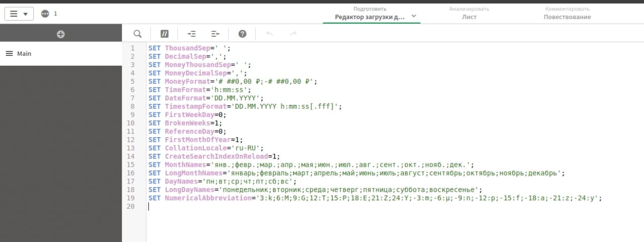Screen dimensions: 644x242
Task: Click the TimeFormat='h:mm:ss' line
Action: pos(200,90)
